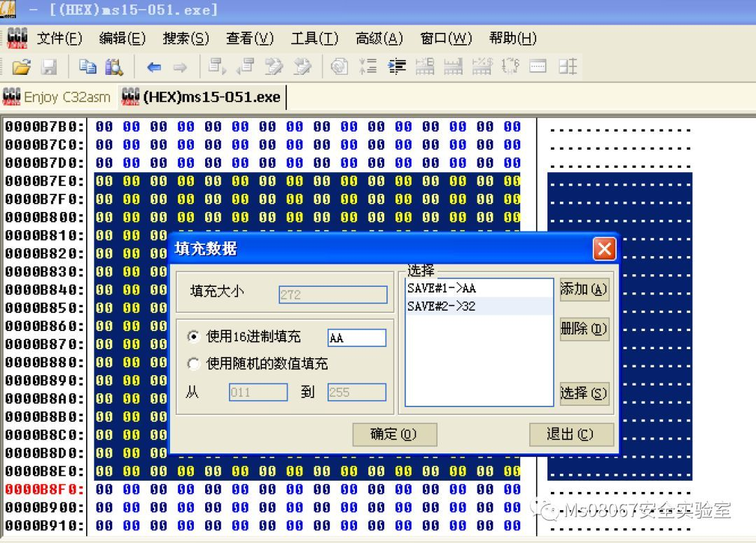Click the toolbar icon with circular arrows
Viewport: 756px width, 543px height.
point(510,66)
